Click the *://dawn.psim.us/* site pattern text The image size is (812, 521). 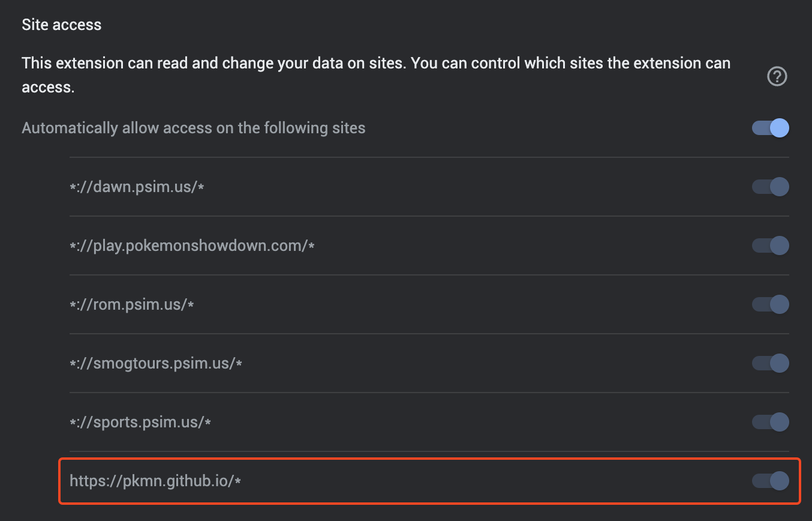click(137, 187)
